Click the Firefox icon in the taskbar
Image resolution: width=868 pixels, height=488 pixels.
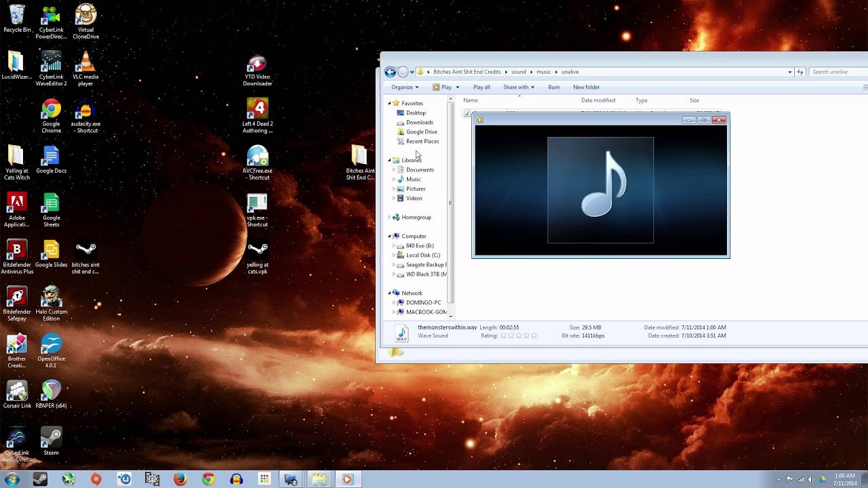[x=180, y=479]
